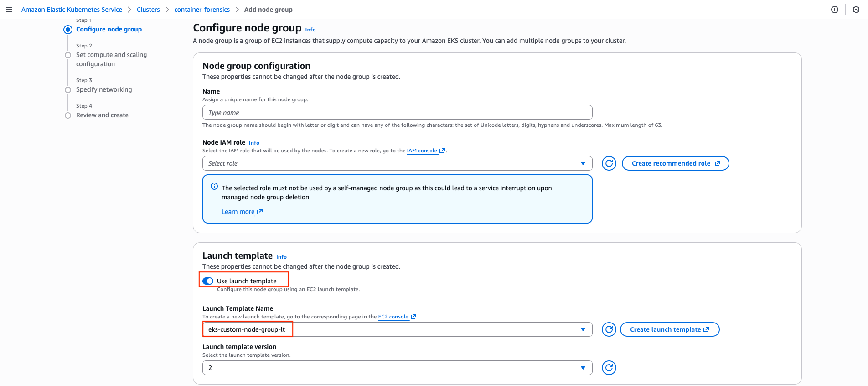868x386 pixels.
Task: Select the Configure node group step radio
Action: [68, 30]
